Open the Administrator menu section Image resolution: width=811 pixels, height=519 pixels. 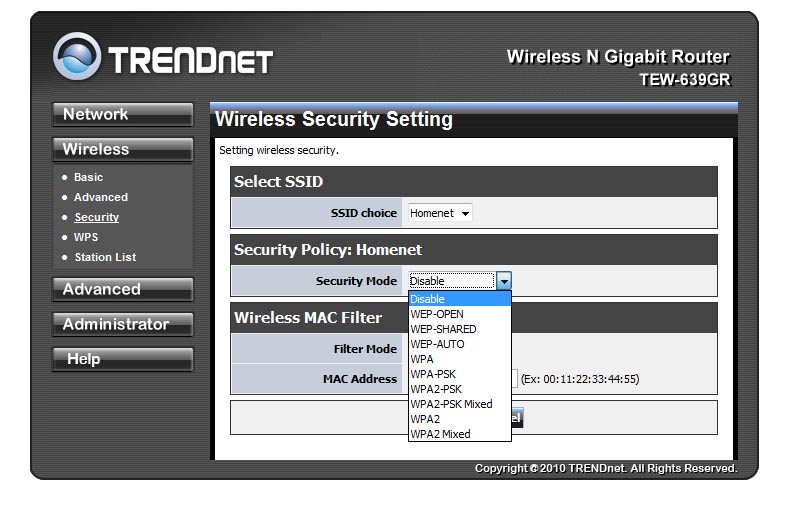(x=122, y=325)
